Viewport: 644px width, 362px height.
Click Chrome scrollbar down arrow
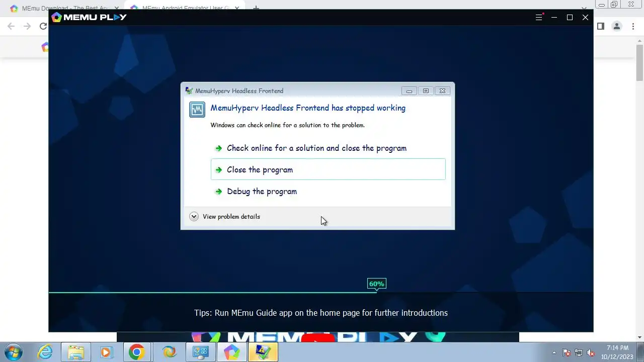639,337
